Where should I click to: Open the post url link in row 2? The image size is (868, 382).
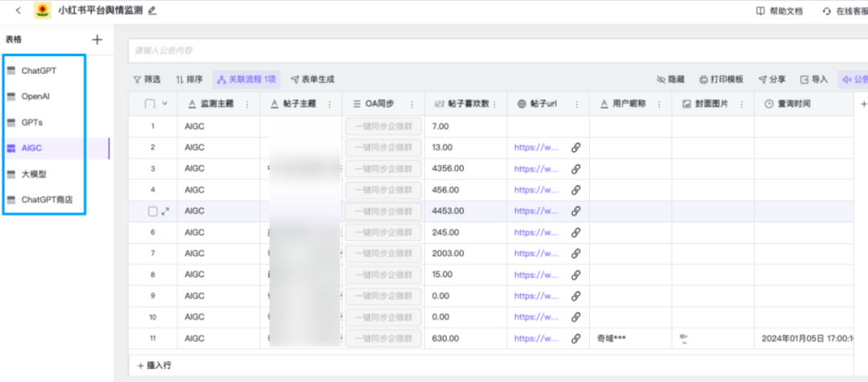[536, 147]
